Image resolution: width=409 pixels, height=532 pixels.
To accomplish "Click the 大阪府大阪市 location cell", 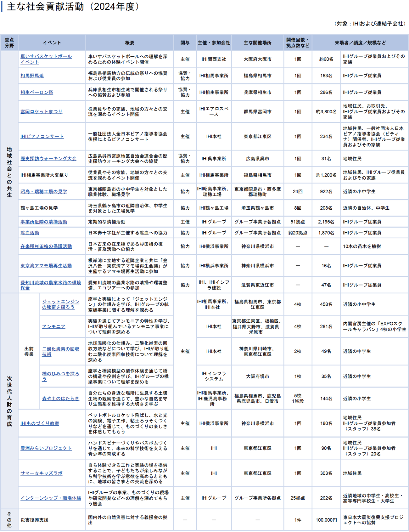I will [x=257, y=59].
